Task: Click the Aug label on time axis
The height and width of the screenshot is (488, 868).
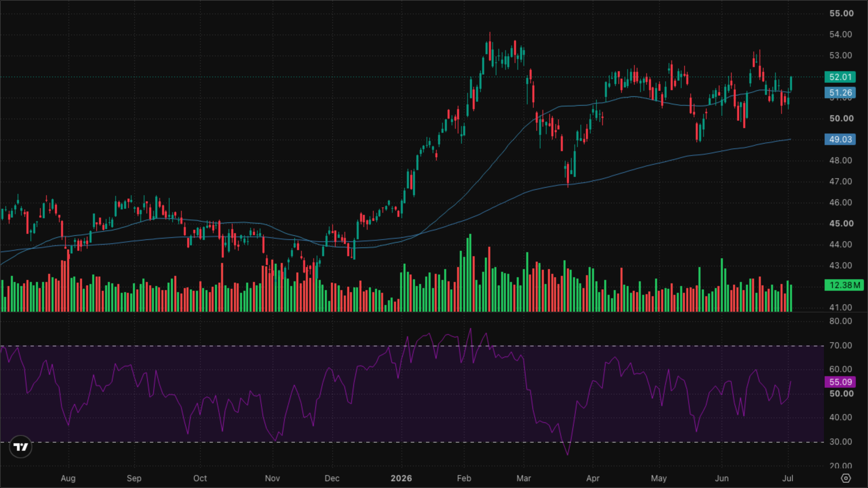Action: pos(68,478)
